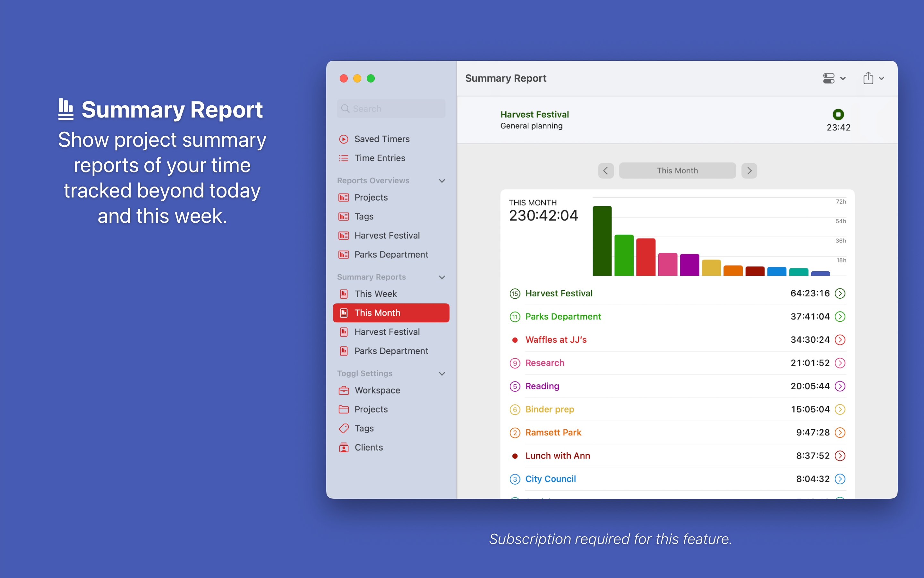Click Harvest Festival entry count badge 15
This screenshot has width=924, height=578.
point(515,293)
